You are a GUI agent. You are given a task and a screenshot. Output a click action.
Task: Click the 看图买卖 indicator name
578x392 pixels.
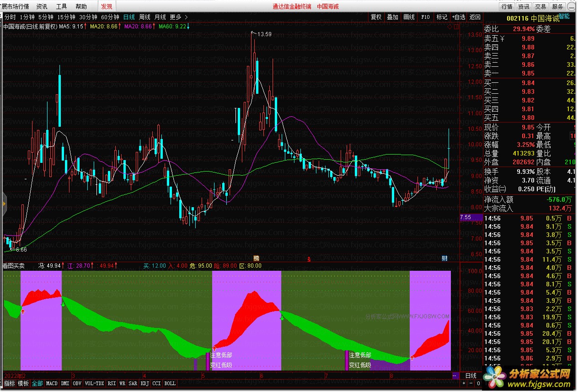(13, 265)
